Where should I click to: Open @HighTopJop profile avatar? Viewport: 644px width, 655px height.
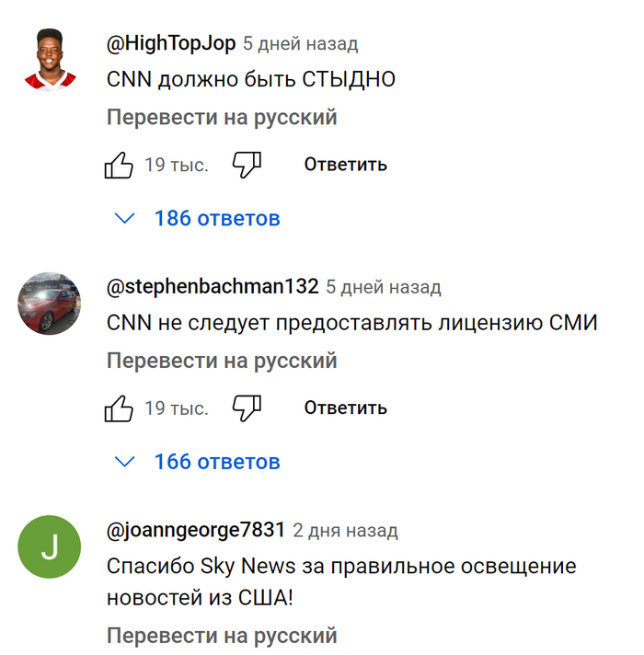point(50,61)
